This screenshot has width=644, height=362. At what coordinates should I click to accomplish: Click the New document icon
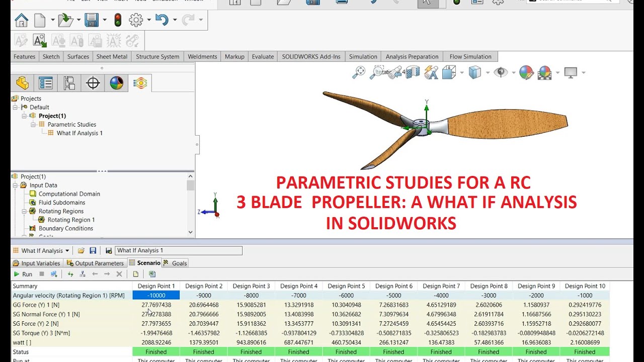(x=40, y=20)
